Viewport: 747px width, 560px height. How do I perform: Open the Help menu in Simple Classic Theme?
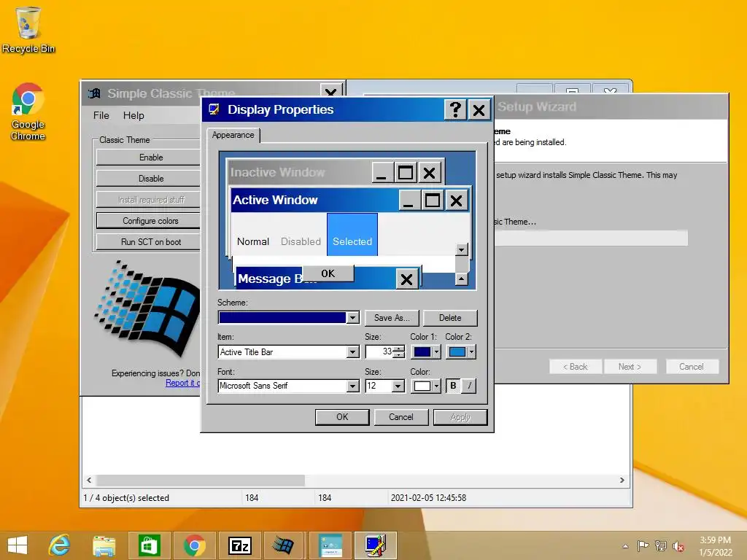click(x=133, y=115)
